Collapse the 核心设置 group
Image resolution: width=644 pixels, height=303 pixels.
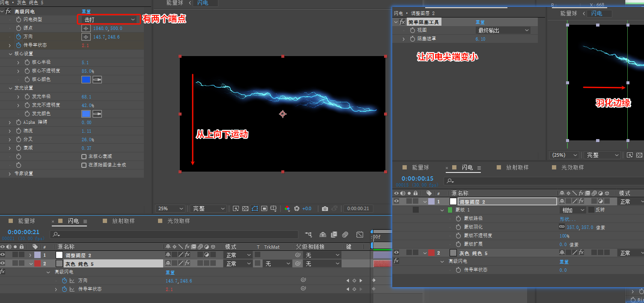click(x=10, y=54)
